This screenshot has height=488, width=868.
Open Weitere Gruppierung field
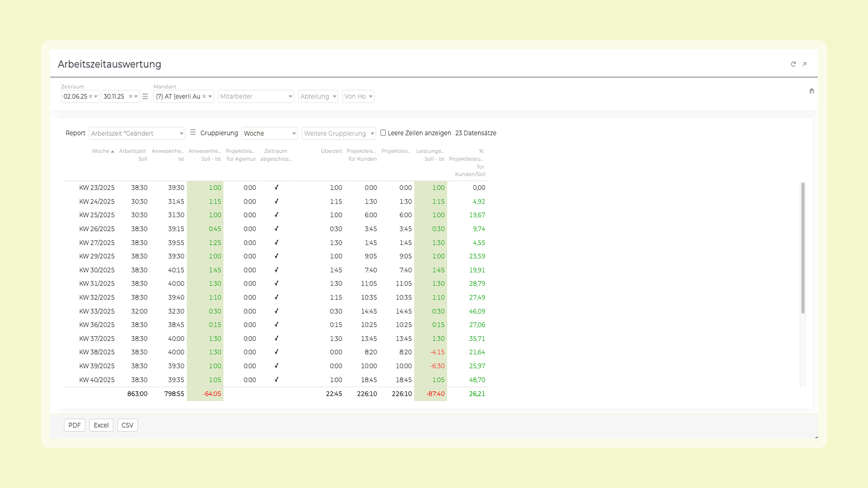338,133
